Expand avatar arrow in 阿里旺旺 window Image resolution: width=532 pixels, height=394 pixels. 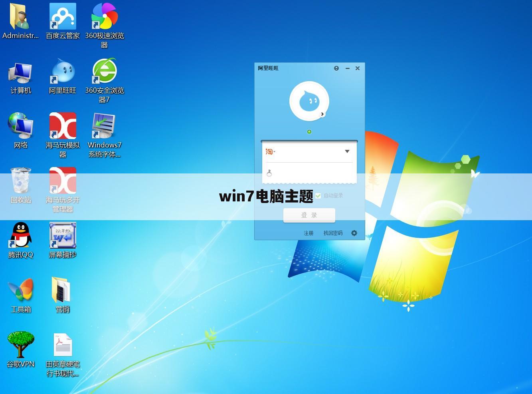click(x=322, y=114)
